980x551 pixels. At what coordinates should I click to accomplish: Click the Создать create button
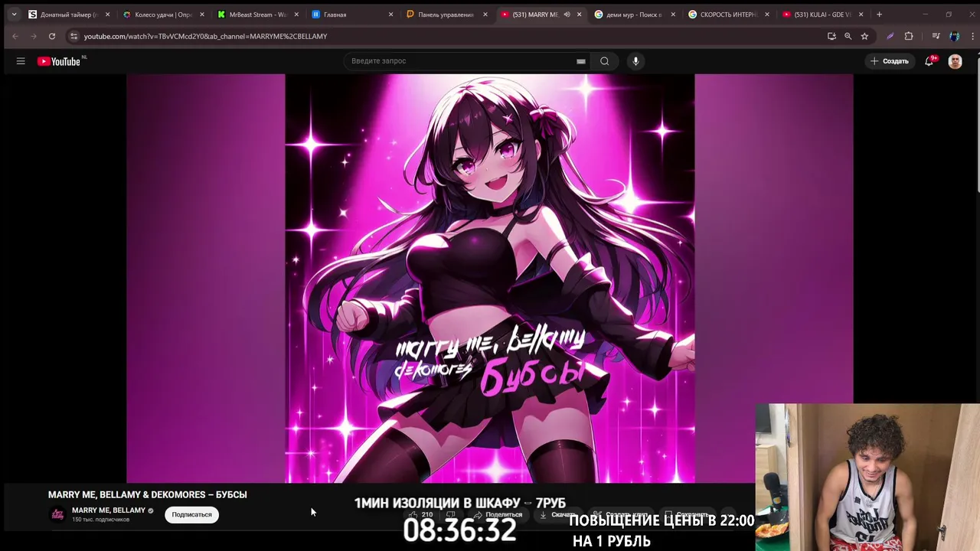[889, 61]
